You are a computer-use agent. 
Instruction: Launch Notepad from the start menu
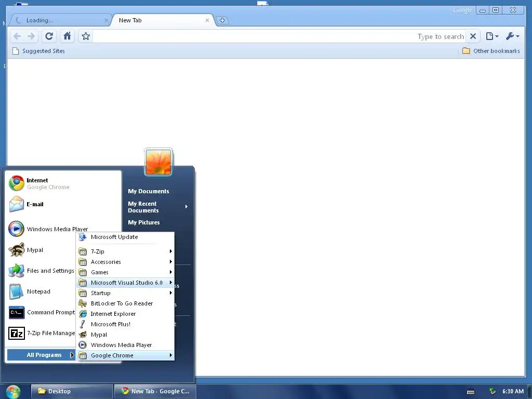(41, 291)
